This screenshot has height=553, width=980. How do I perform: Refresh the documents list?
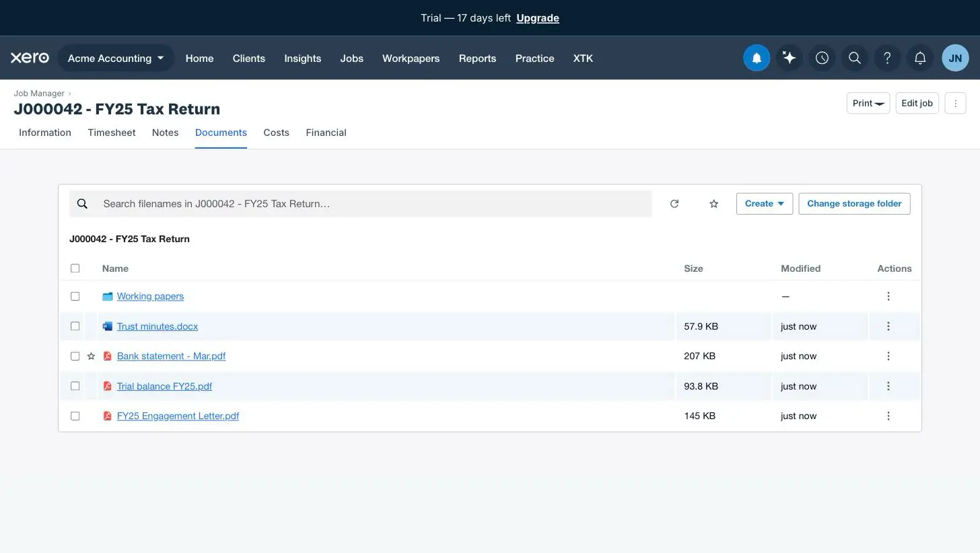coord(674,204)
